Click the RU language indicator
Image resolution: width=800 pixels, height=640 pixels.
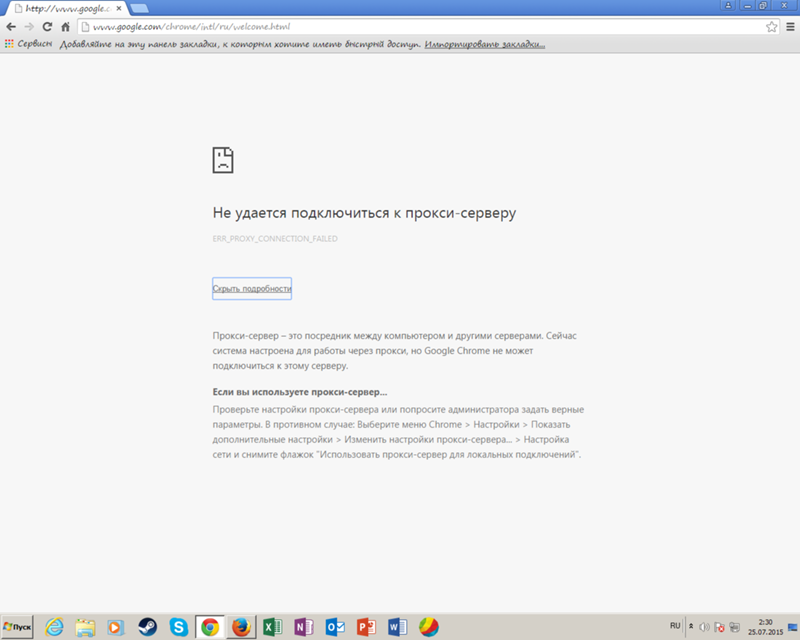tap(675, 626)
